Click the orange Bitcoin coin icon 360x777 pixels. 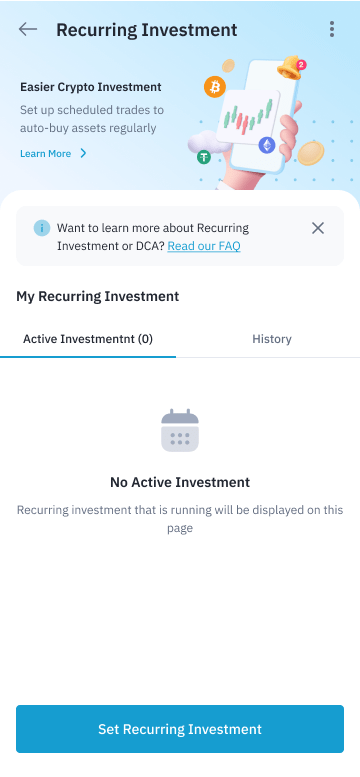coord(215,87)
